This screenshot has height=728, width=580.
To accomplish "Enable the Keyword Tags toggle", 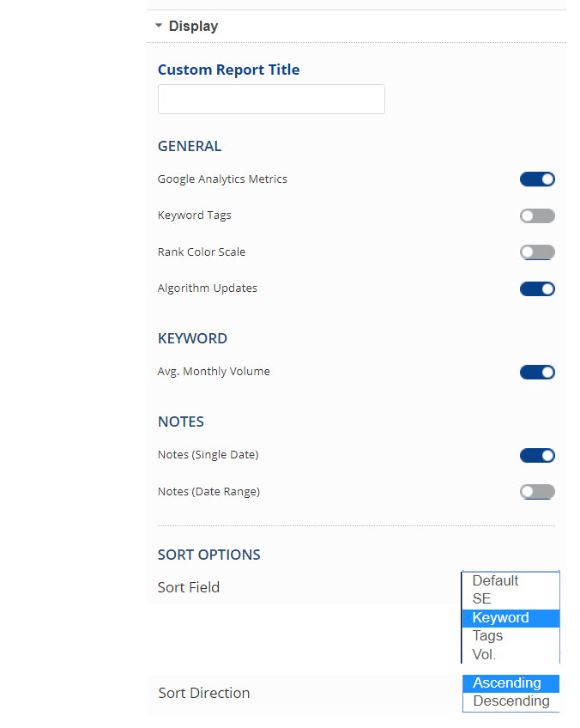I will 537,215.
